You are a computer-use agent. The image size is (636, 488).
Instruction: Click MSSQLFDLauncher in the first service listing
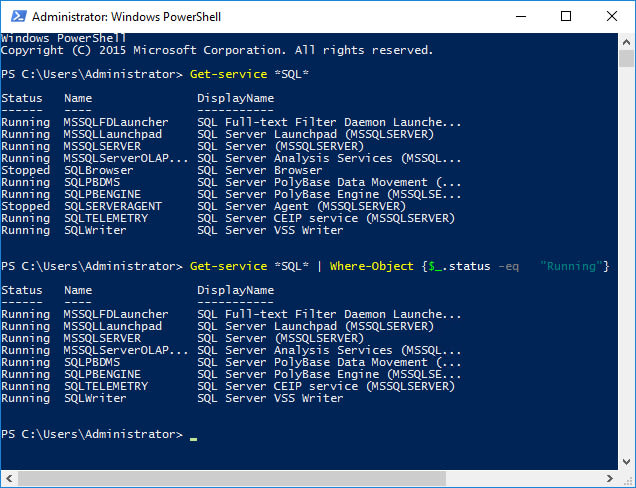point(116,123)
